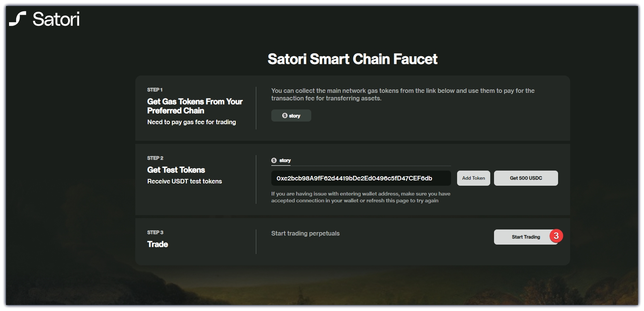644x311 pixels.
Task: Click the coin icon inside the Step 1 story button
Action: [x=285, y=115]
